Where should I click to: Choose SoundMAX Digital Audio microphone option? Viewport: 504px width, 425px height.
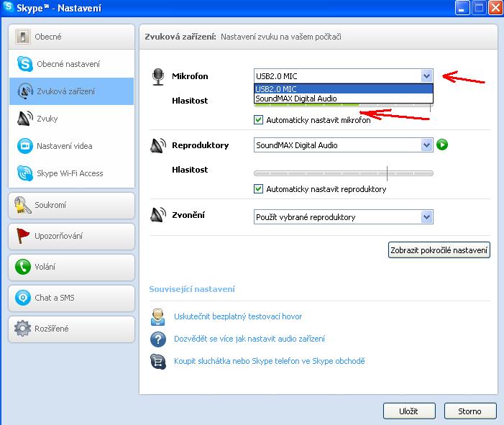343,99
